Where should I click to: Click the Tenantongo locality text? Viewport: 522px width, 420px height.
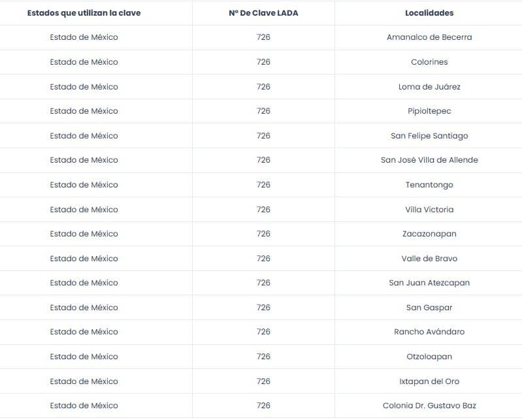click(429, 185)
